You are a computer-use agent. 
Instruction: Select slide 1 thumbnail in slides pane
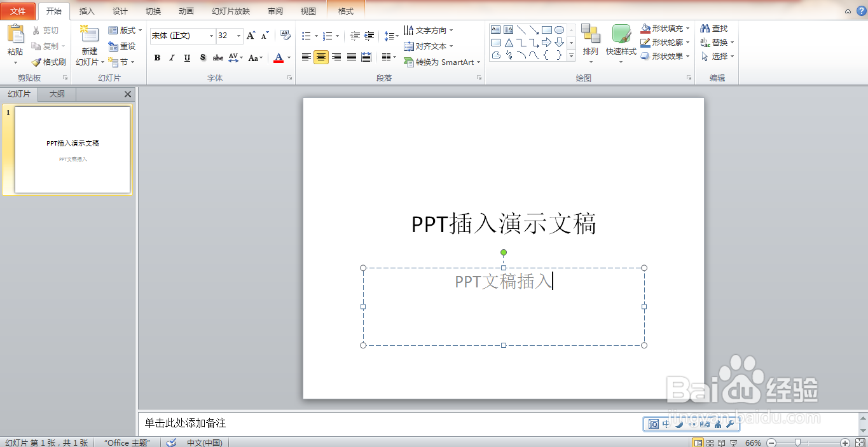tap(72, 149)
